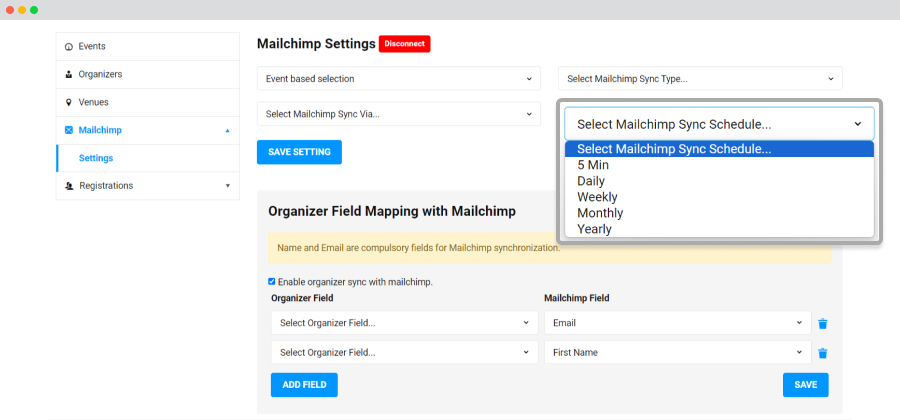Open the Settings submenu item

(x=148, y=158)
